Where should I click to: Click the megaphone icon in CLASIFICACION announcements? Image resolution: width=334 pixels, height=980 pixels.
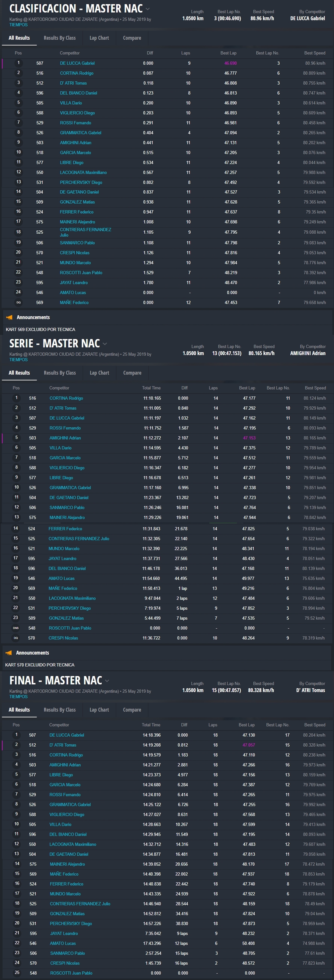coord(10,317)
